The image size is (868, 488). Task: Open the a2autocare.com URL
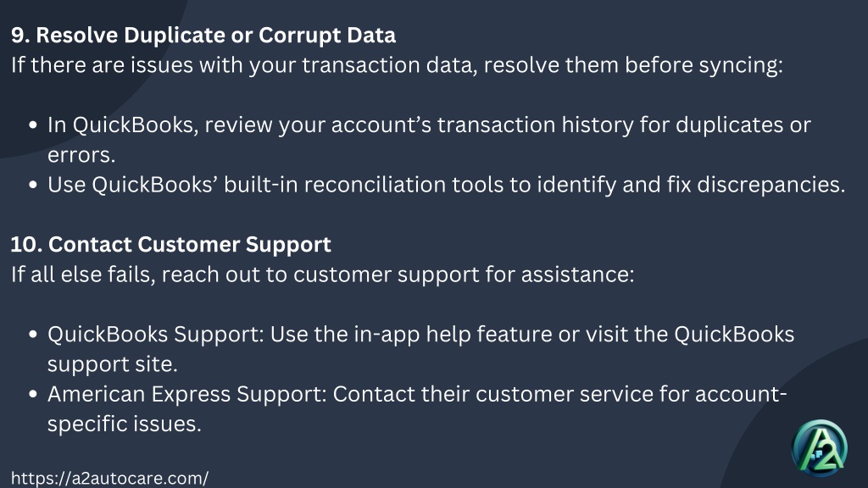(x=109, y=478)
